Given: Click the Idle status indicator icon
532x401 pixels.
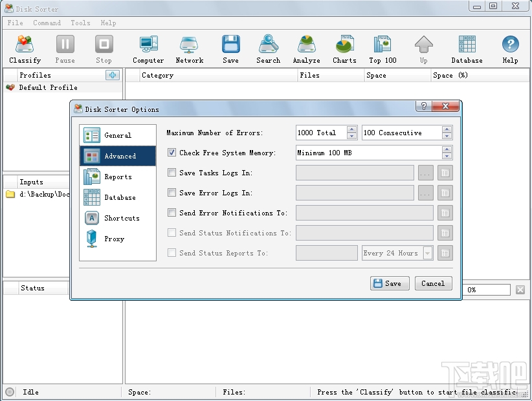Looking at the screenshot, I should [x=10, y=392].
